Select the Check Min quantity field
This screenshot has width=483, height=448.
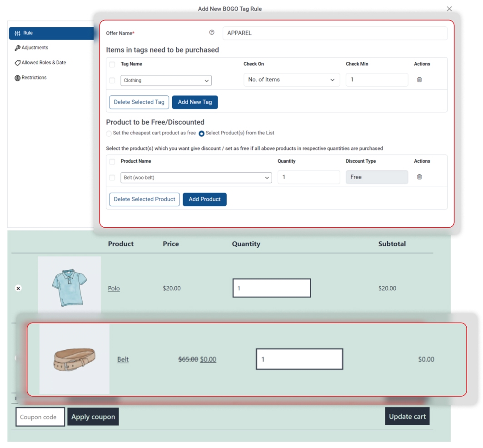click(376, 80)
